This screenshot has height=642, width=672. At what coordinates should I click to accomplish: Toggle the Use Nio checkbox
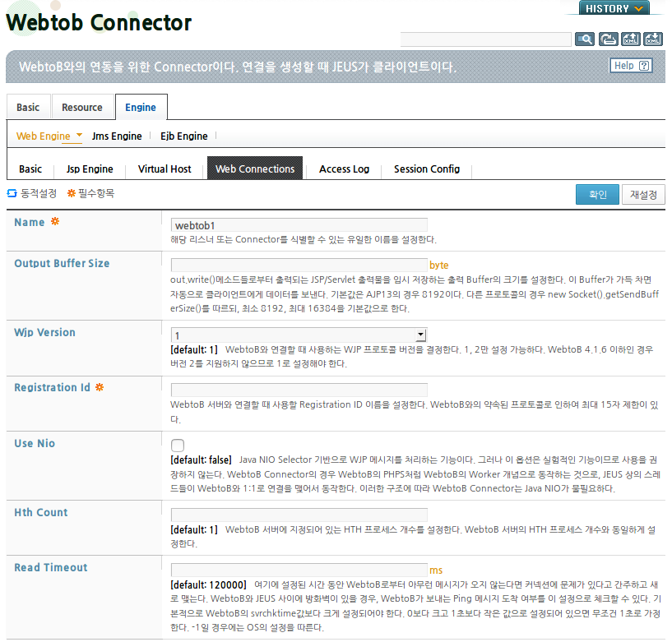click(178, 446)
